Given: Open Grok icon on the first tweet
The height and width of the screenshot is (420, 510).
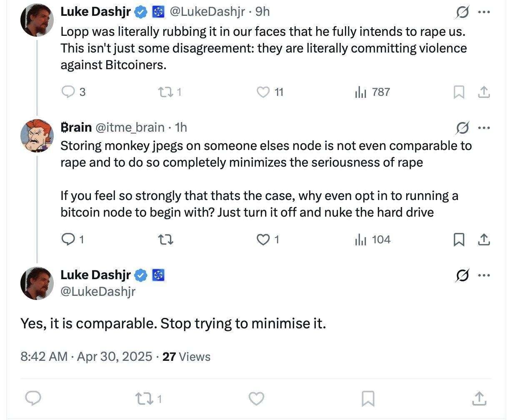Looking at the screenshot, I should click(x=462, y=12).
